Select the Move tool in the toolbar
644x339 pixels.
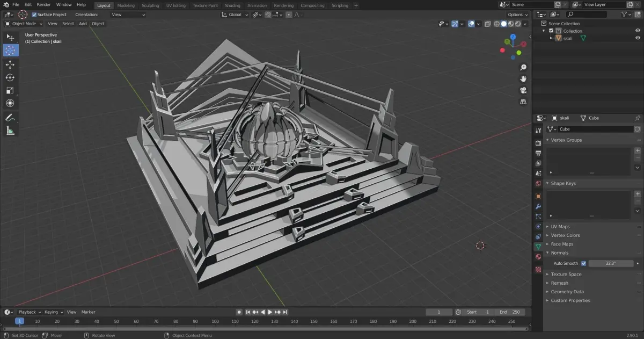point(10,64)
